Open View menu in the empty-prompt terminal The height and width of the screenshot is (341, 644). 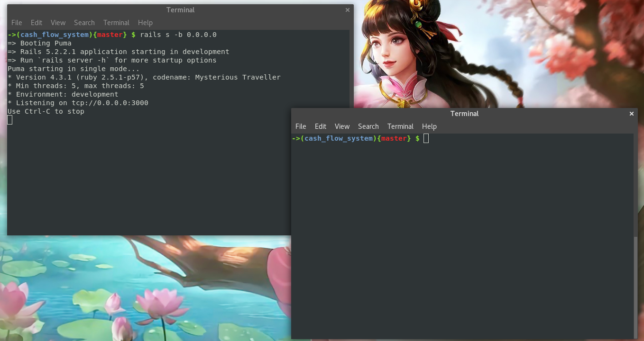pyautogui.click(x=342, y=126)
